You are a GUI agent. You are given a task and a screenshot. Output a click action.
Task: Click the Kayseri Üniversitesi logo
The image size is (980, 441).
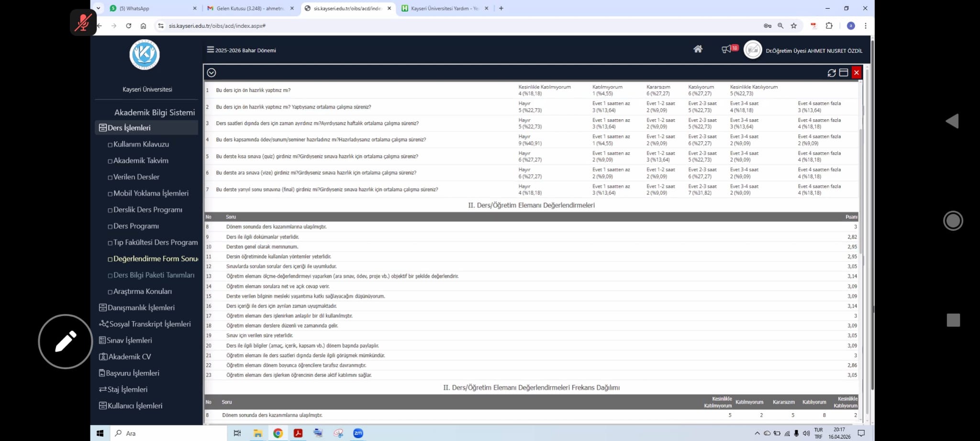coord(145,55)
